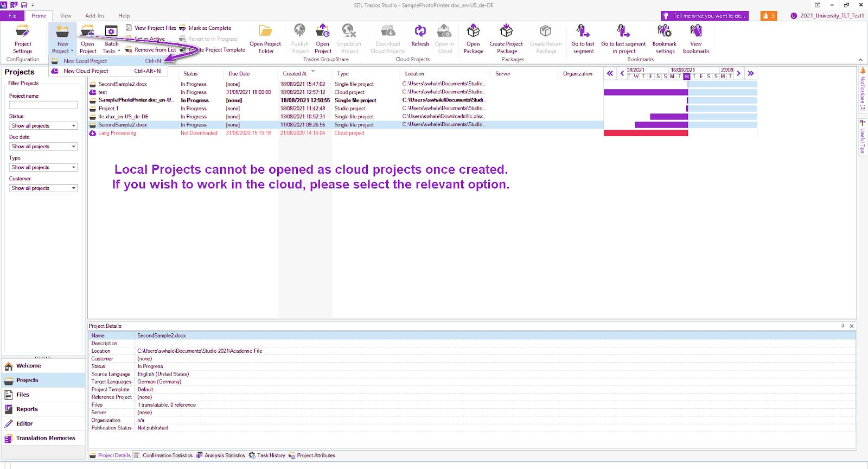Open Project Settings icon
The width and height of the screenshot is (868, 469).
click(x=23, y=31)
